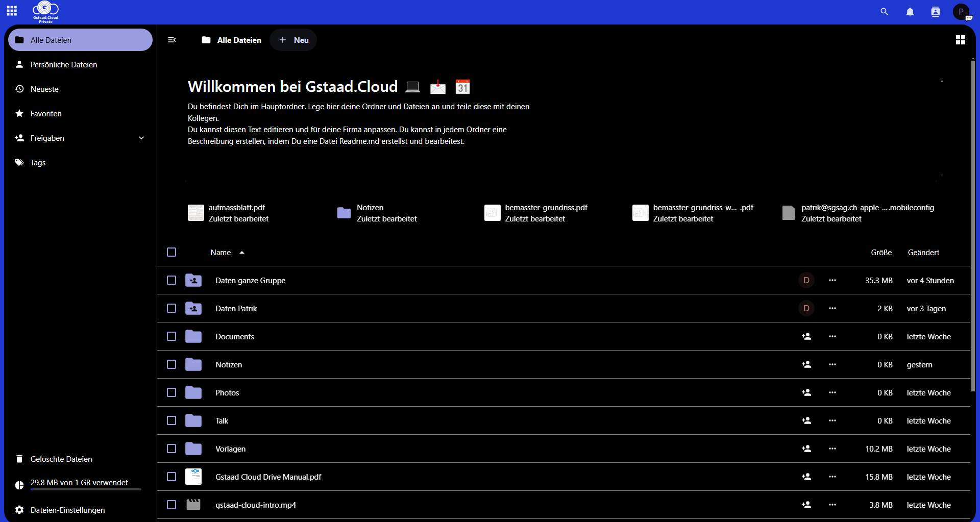Open the app launcher grid menu
The height and width of the screenshot is (522, 980).
pyautogui.click(x=12, y=11)
